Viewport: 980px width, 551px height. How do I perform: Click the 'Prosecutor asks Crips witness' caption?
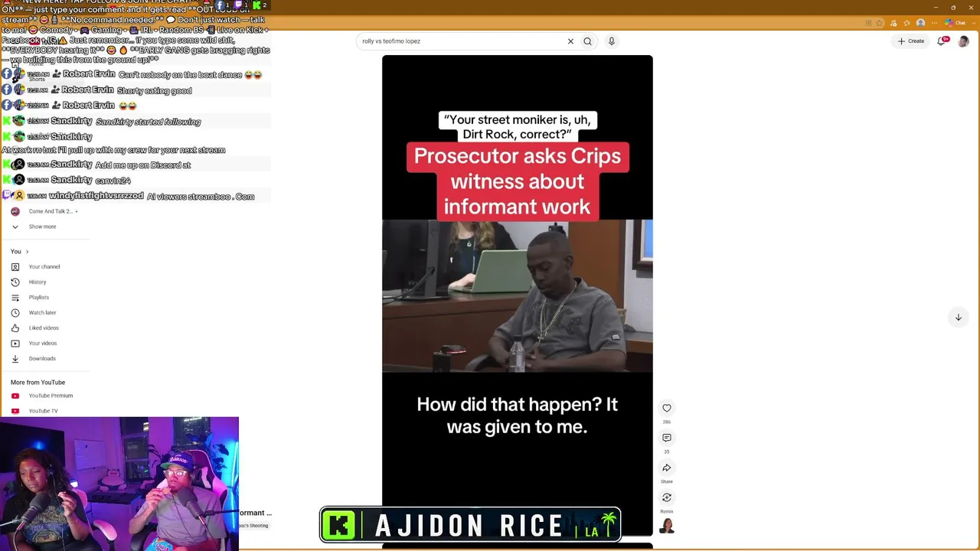coord(518,181)
